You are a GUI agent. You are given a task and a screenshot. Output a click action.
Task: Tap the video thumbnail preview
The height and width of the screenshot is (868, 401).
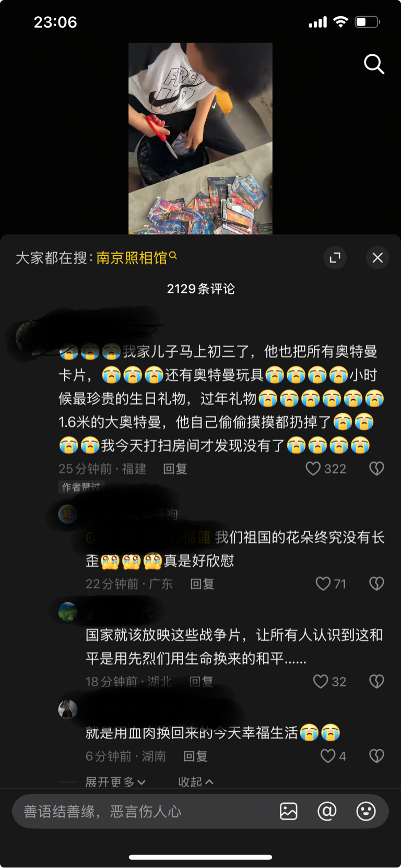pos(200,138)
